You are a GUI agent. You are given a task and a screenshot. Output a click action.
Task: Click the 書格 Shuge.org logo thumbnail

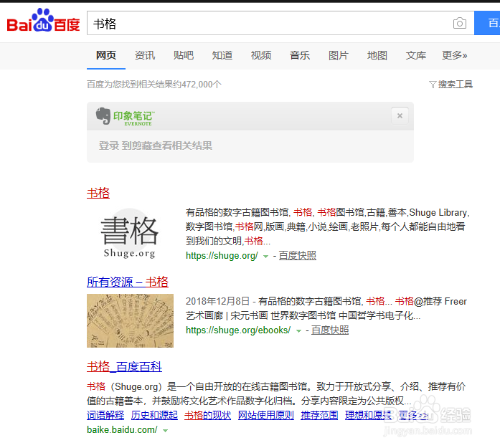tap(130, 234)
